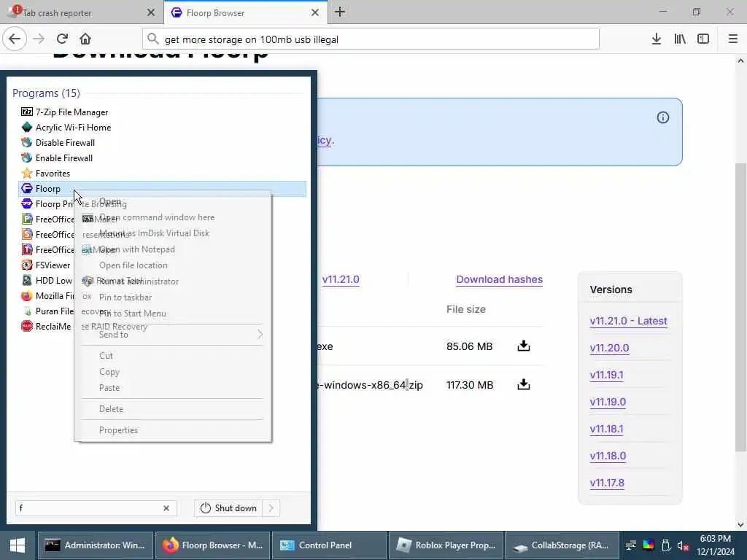Open Favorites from programs list
Viewport: 747px width, 560px height.
[x=162, y=174]
